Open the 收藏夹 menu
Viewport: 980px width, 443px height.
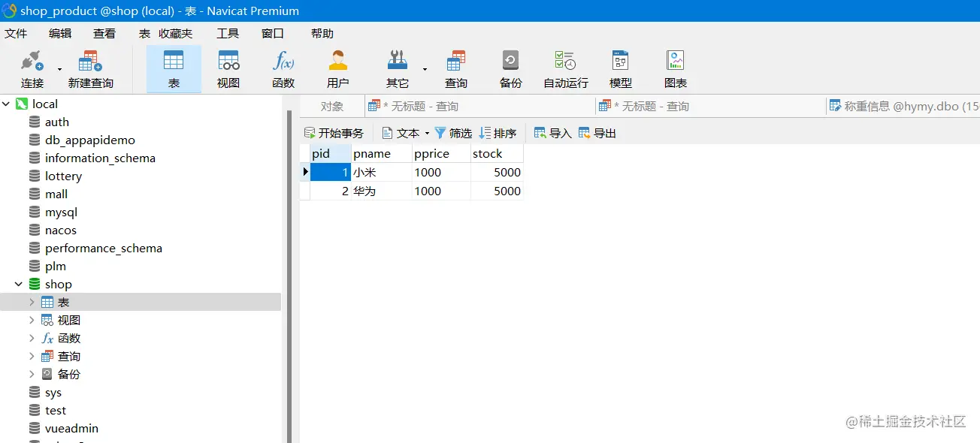point(176,33)
